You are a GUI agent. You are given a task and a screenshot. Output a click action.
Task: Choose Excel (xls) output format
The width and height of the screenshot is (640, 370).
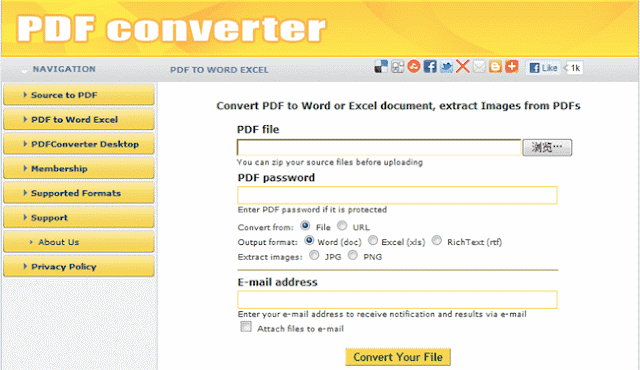[x=373, y=241]
